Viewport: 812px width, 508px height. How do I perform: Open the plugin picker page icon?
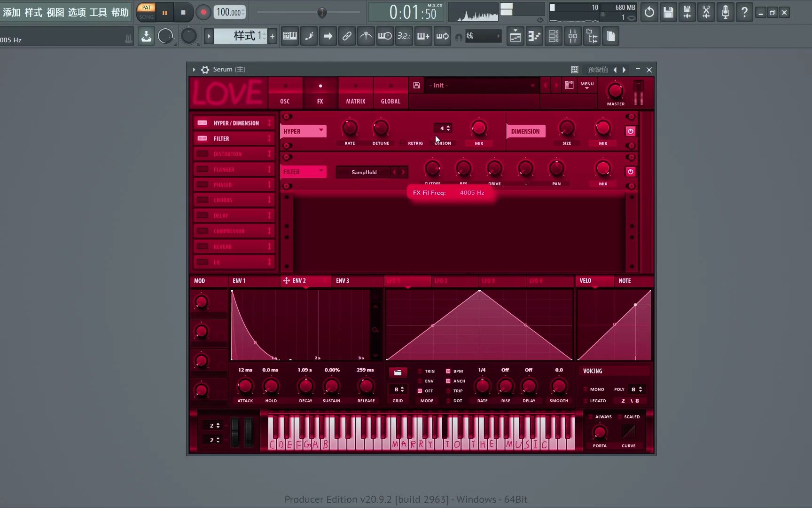pyautogui.click(x=611, y=36)
